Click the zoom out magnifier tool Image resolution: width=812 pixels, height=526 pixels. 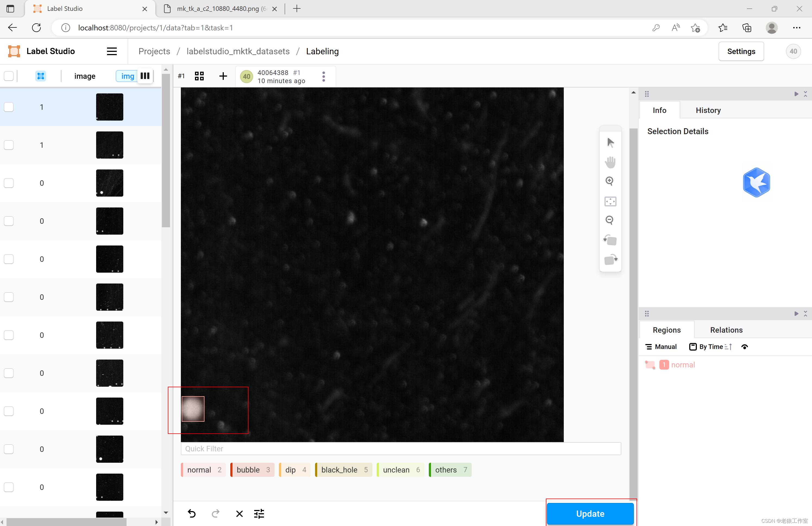click(x=610, y=220)
